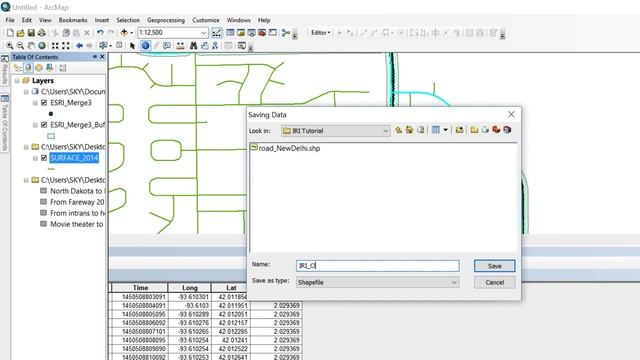Screen dimensions: 640x360
Task: Save the map with the floppy icon
Action: click(31, 33)
